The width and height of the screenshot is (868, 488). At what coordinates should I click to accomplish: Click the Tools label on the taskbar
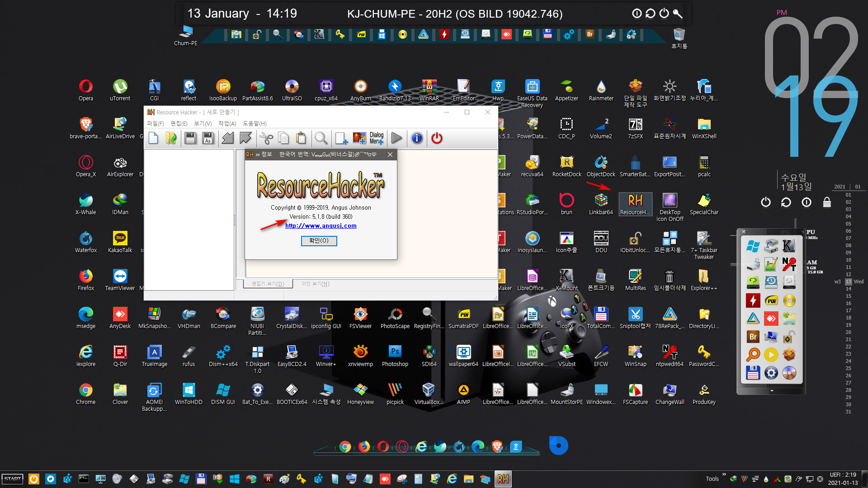(712, 479)
